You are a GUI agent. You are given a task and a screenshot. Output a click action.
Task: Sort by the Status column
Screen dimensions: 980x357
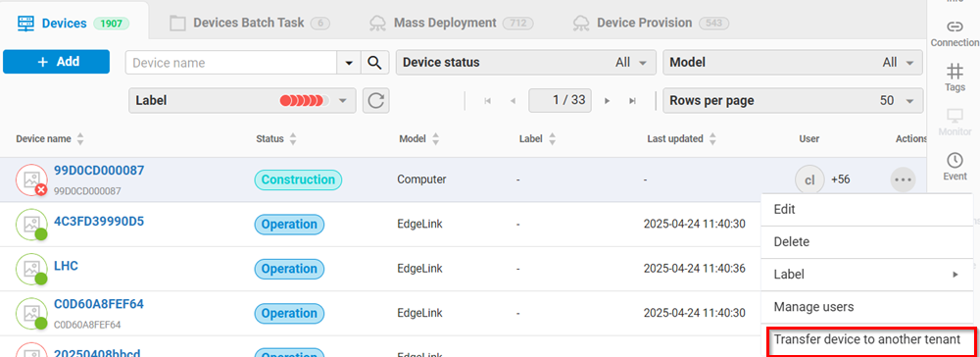pos(292,139)
